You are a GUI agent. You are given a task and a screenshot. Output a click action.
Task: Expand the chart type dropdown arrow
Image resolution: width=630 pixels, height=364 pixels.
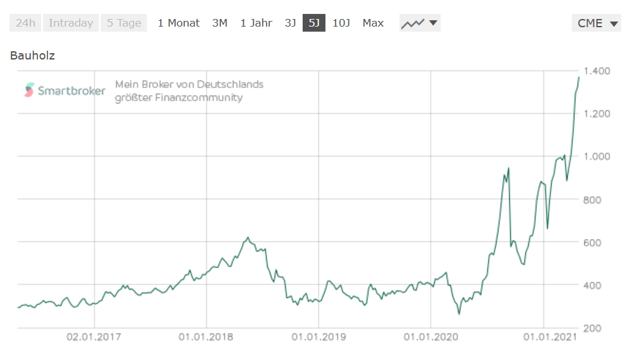tap(433, 23)
